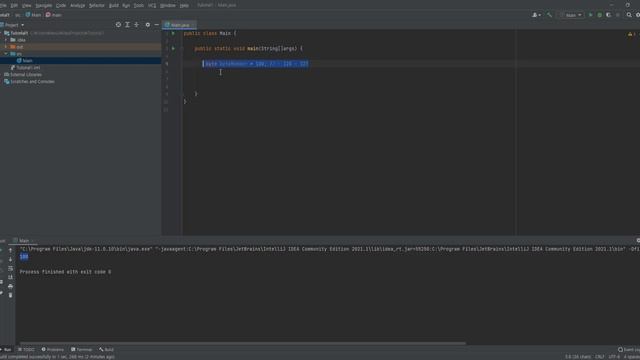Select the out folder in Project tree
The height and width of the screenshot is (360, 640).
point(20,47)
